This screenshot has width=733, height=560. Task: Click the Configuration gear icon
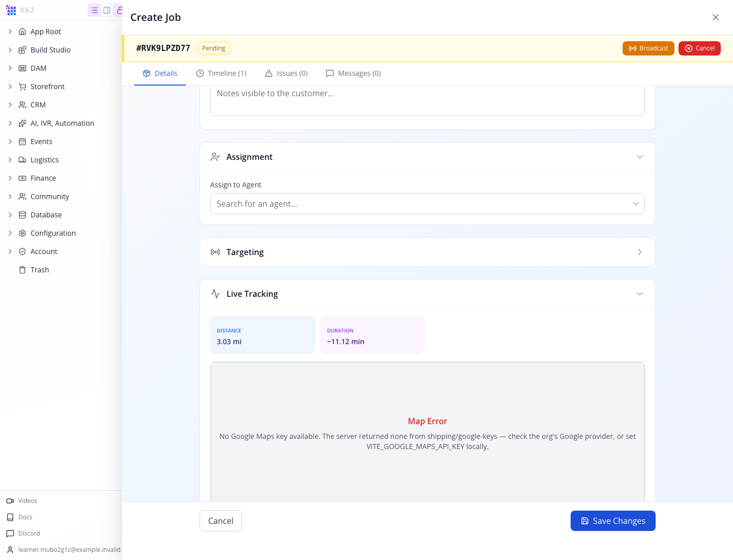22,233
